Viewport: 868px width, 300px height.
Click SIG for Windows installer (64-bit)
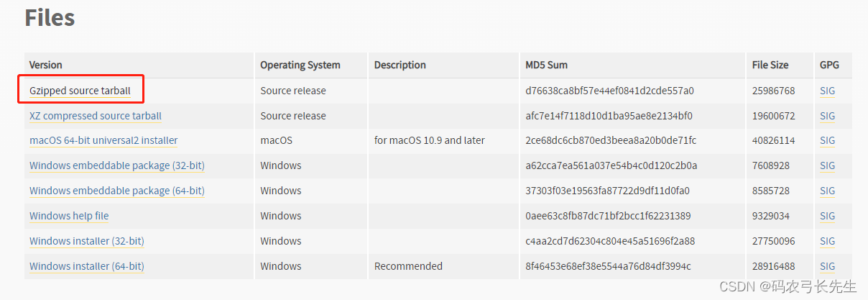click(x=827, y=266)
